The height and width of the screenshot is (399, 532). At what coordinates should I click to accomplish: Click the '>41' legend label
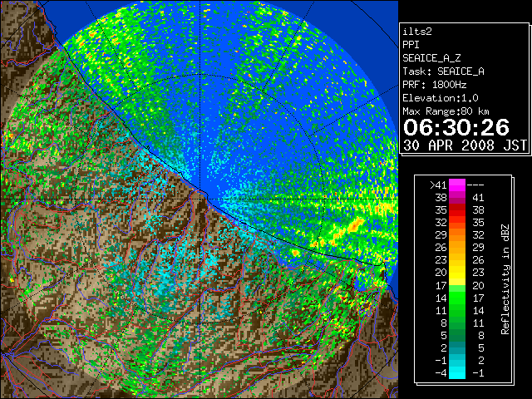tap(438, 185)
